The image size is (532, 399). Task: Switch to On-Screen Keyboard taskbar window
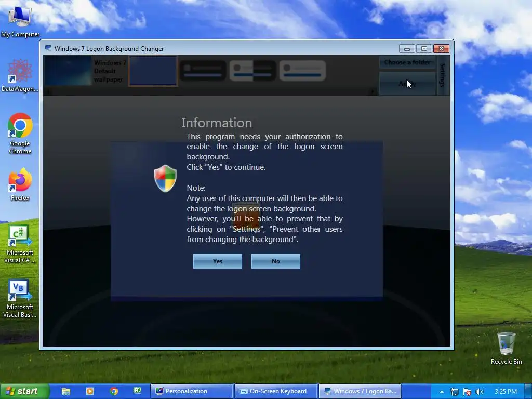coord(276,391)
